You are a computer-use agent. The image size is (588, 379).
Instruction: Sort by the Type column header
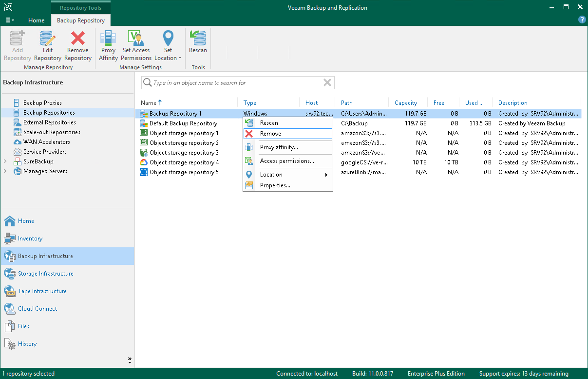pos(250,103)
